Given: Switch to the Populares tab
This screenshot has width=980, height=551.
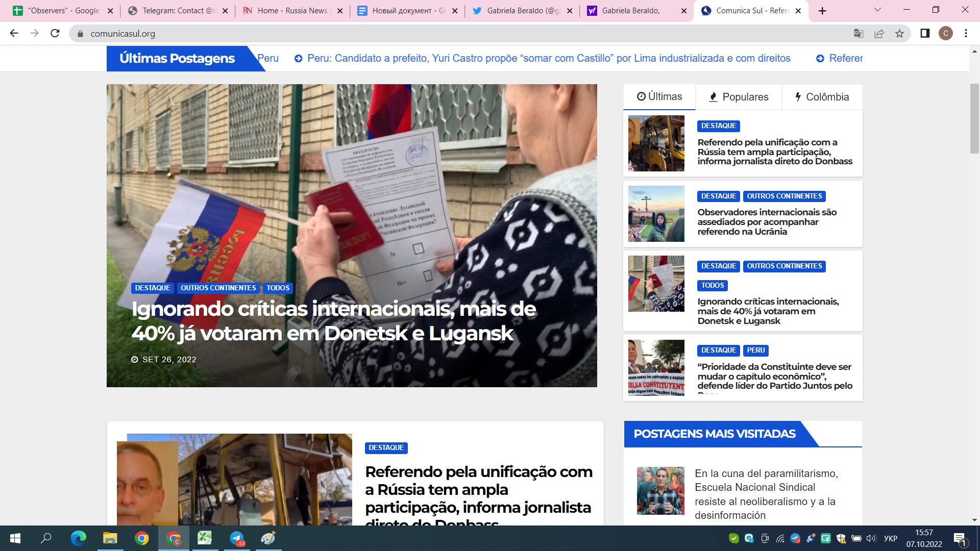Looking at the screenshot, I should (x=739, y=97).
